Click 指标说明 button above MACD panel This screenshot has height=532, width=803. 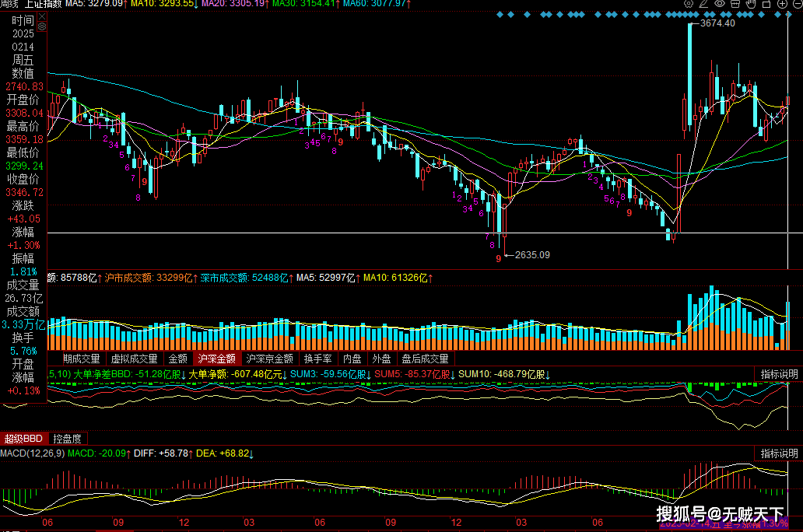[x=779, y=453]
